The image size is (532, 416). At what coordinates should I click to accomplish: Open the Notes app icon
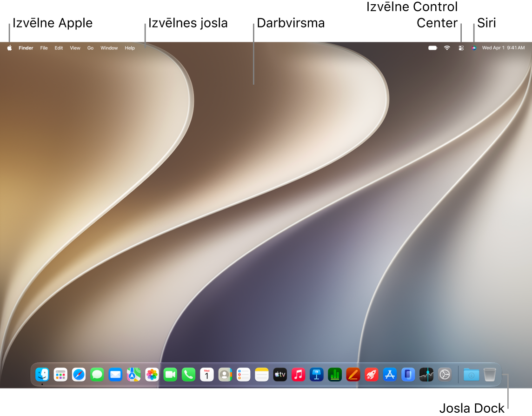point(262,375)
